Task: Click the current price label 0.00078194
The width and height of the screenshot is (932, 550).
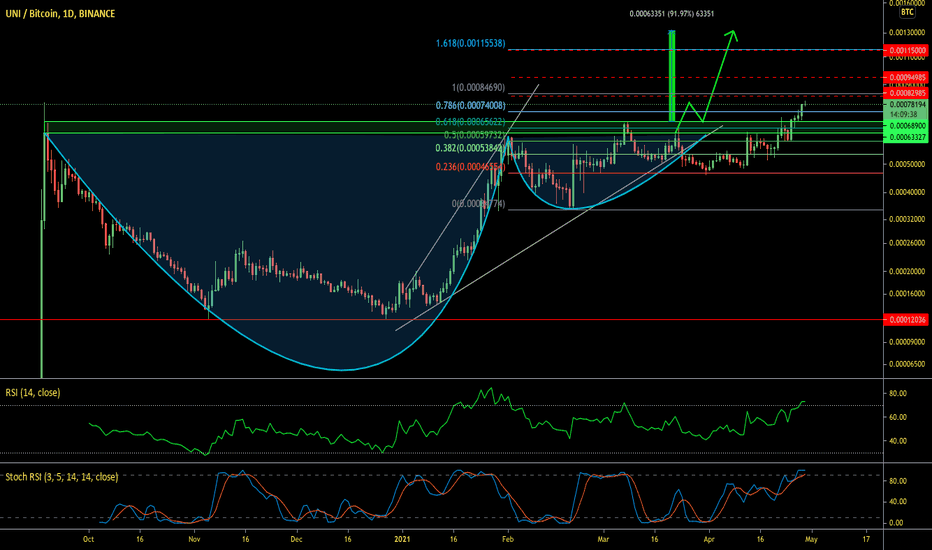Action: pyautogui.click(x=907, y=105)
